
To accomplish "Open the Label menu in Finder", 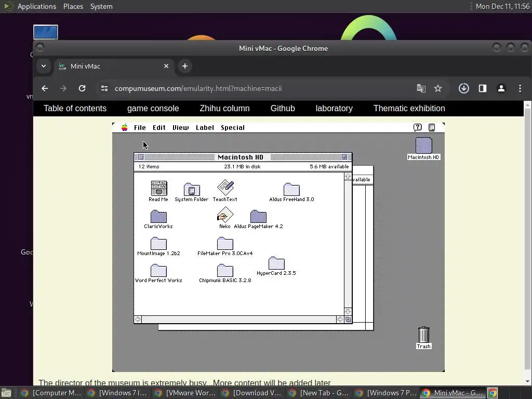I will (x=205, y=128).
